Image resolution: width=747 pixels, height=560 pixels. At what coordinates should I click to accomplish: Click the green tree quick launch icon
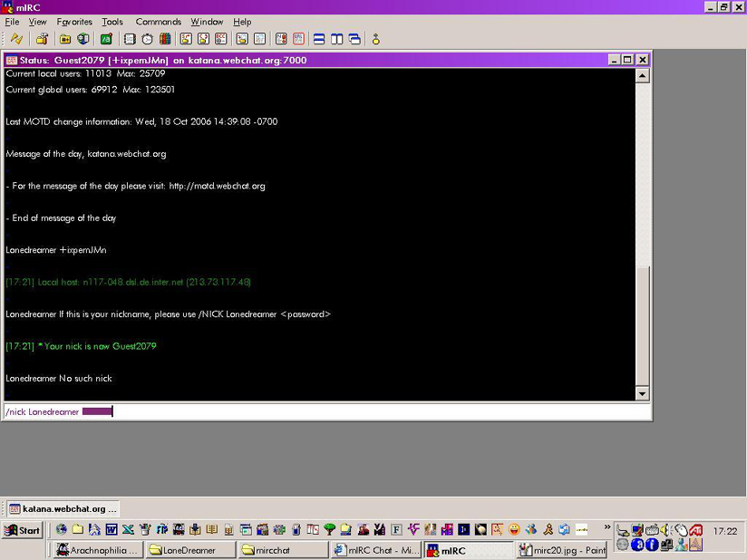[x=329, y=529]
